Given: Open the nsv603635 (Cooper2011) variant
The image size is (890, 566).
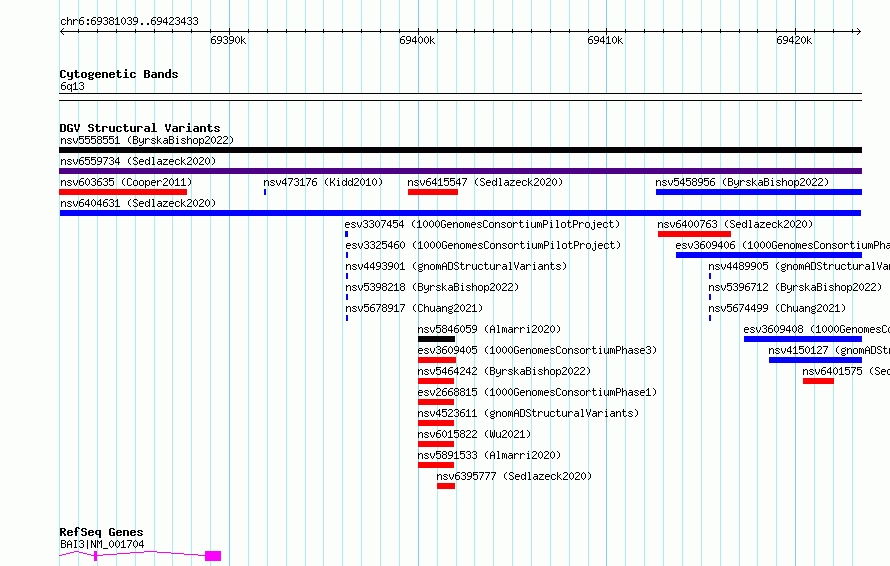Looking at the screenshot, I should pos(126,182).
